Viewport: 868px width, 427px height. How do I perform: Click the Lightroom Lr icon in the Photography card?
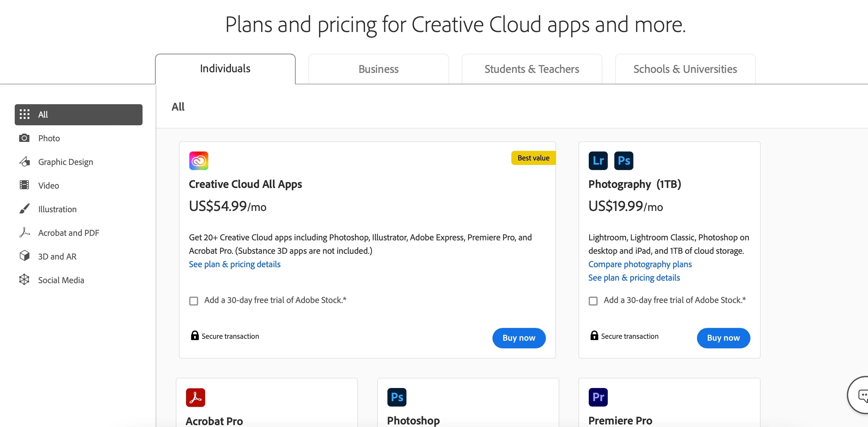click(x=598, y=160)
